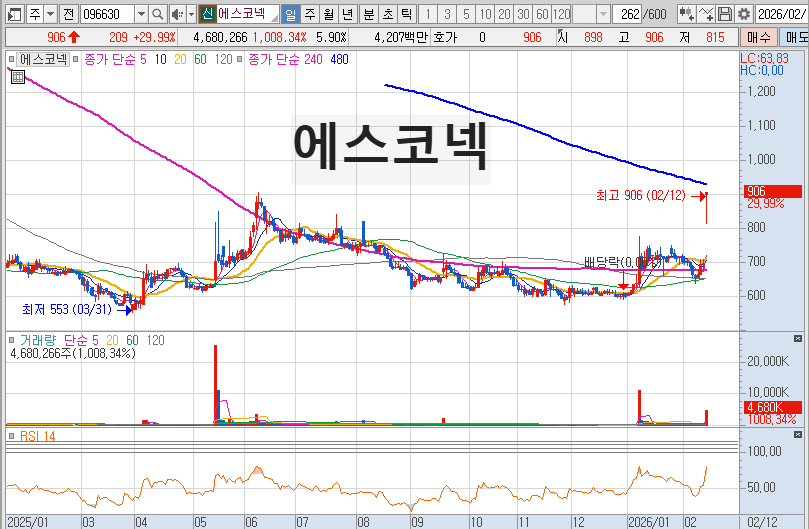
Task: Click the gray 120 price moving average label
Action: 223,59
